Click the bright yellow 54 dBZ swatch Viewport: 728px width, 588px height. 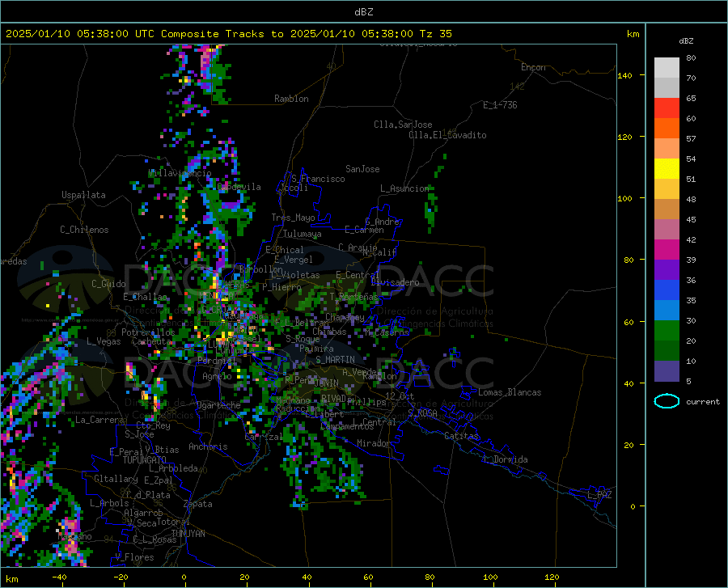point(667,168)
